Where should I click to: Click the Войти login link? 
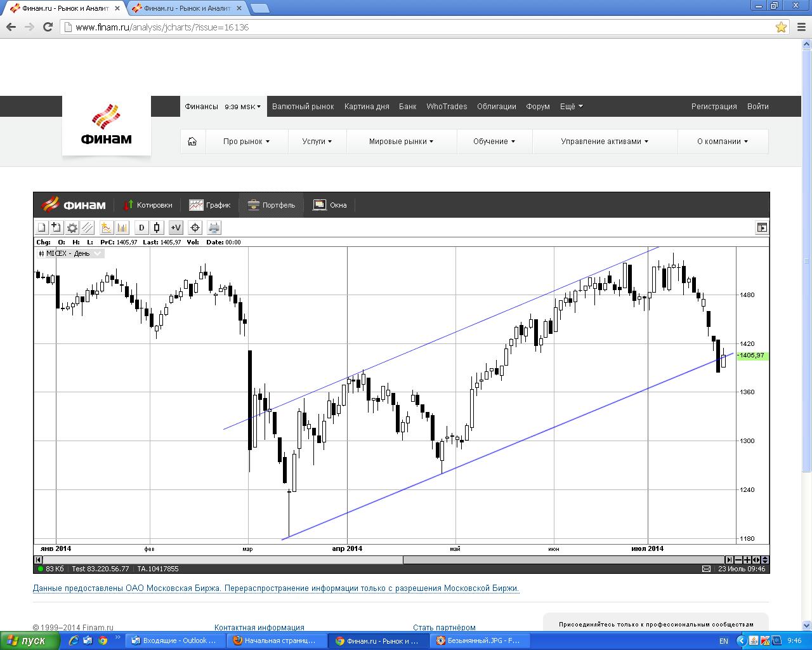tap(758, 107)
